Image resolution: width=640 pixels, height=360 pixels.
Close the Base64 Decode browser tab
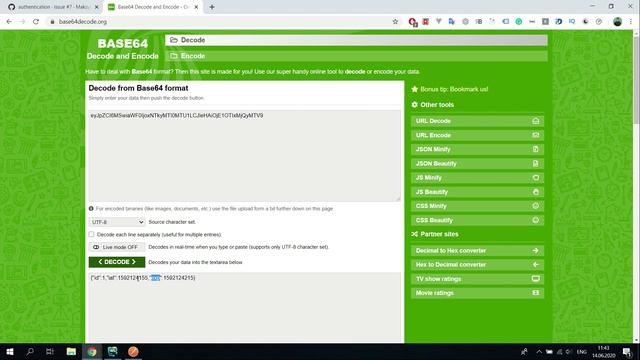pos(196,7)
